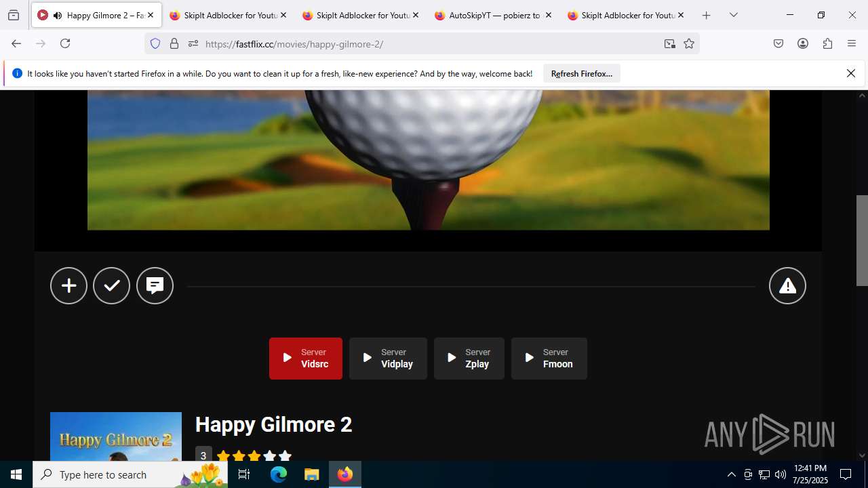Open Firefox account icon
This screenshot has width=868, height=488.
(803, 43)
